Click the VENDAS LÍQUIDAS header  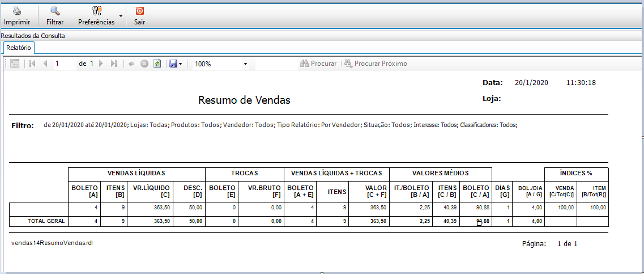pyautogui.click(x=137, y=173)
